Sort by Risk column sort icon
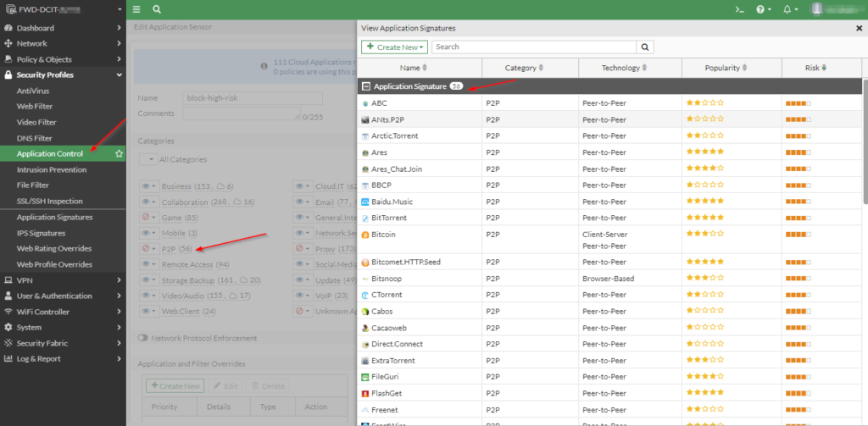The image size is (868, 426). click(x=824, y=68)
